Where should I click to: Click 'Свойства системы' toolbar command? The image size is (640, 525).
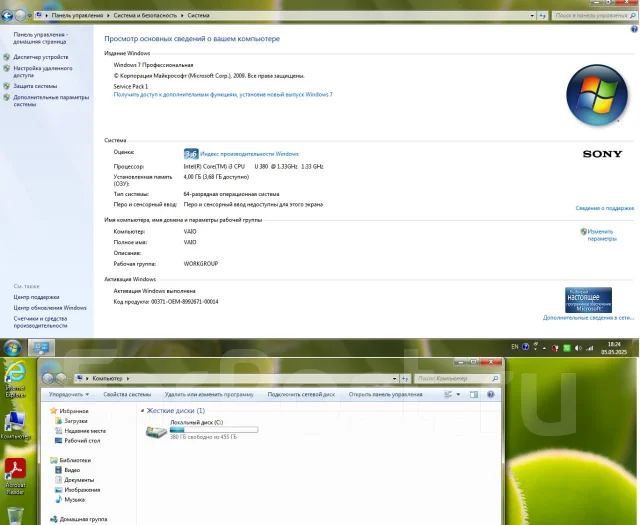click(x=127, y=394)
